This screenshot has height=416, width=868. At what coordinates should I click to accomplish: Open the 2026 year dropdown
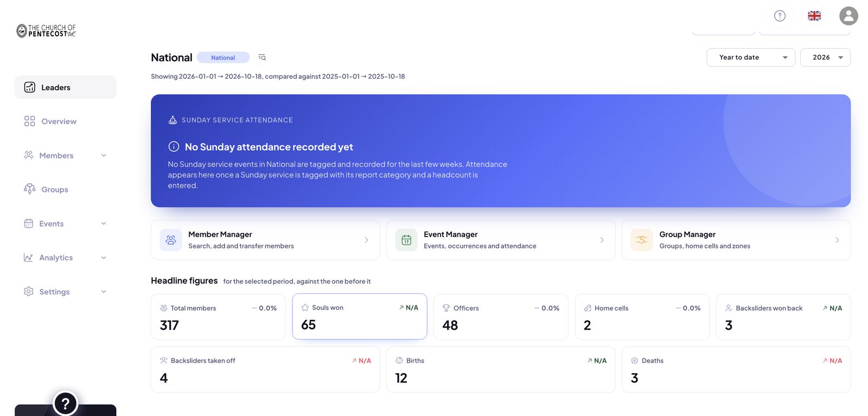pyautogui.click(x=825, y=57)
